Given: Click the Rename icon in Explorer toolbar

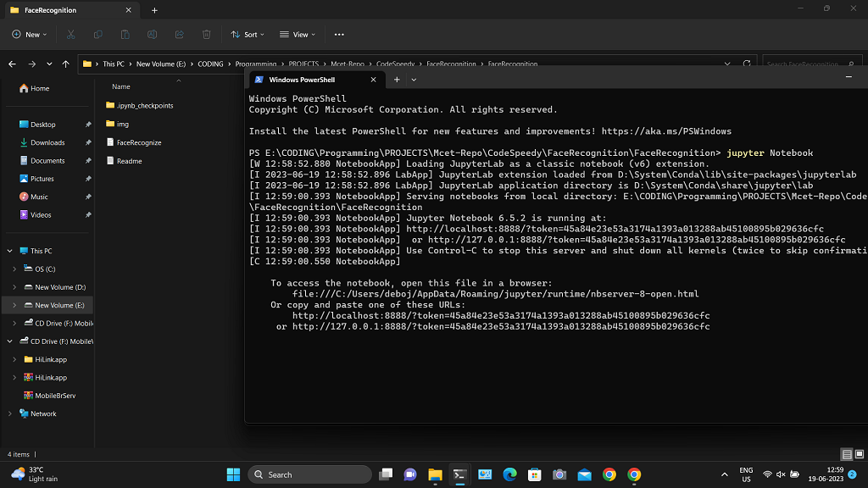Looking at the screenshot, I should point(153,34).
